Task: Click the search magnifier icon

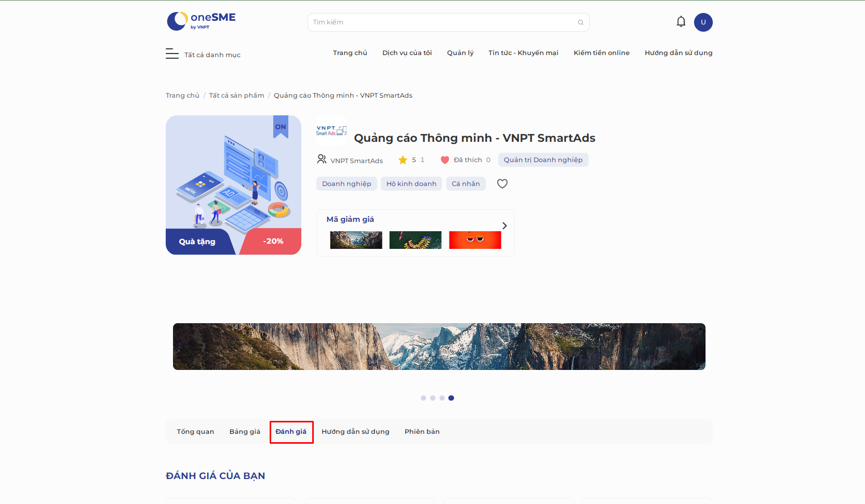Action: click(x=581, y=22)
